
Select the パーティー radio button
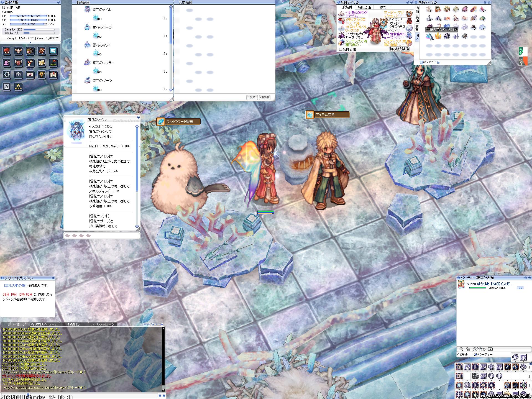(x=476, y=355)
